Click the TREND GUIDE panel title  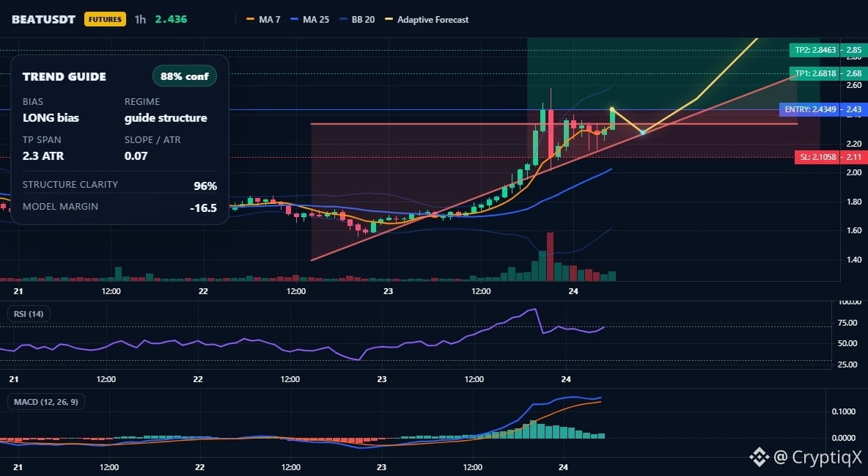tap(65, 76)
